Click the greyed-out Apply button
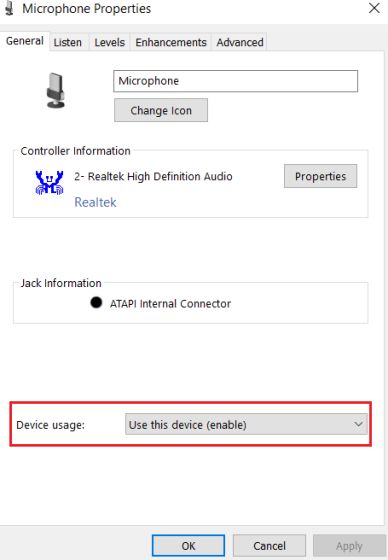The width and height of the screenshot is (388, 560). pos(349,546)
